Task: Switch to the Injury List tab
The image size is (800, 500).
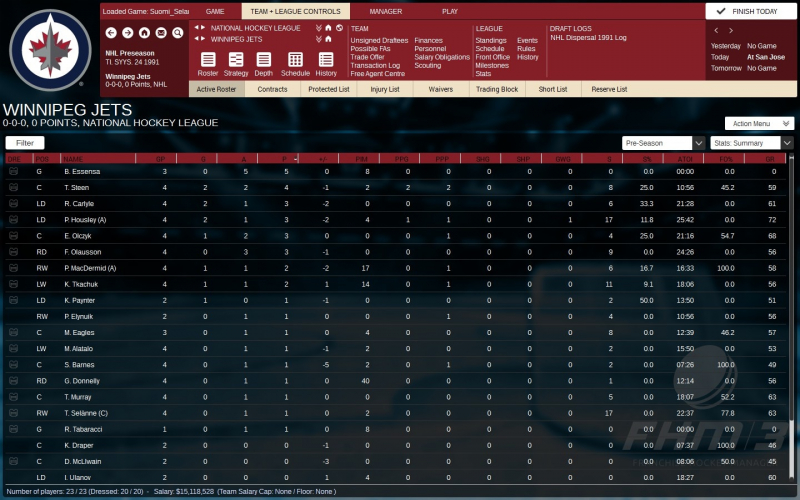Action: (x=385, y=89)
